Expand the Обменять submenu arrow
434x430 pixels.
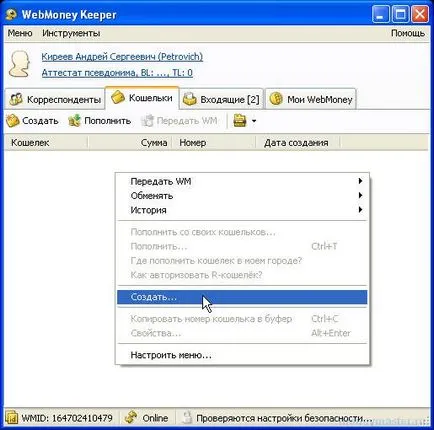pos(360,195)
